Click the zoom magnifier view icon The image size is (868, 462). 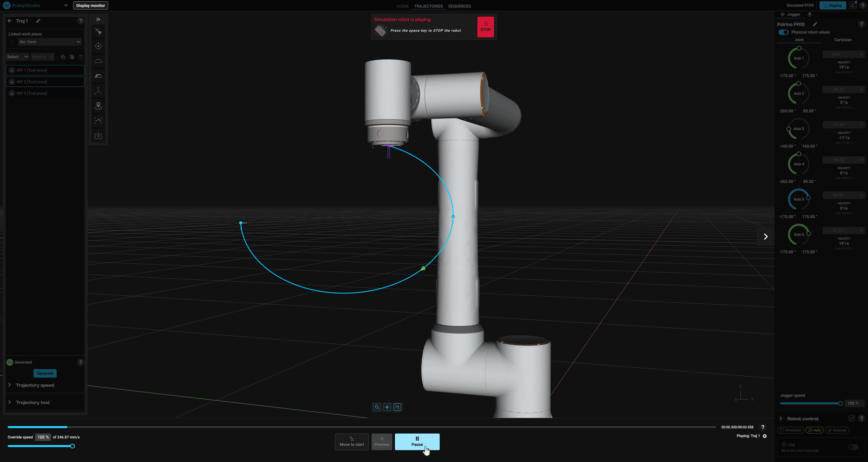click(x=377, y=407)
